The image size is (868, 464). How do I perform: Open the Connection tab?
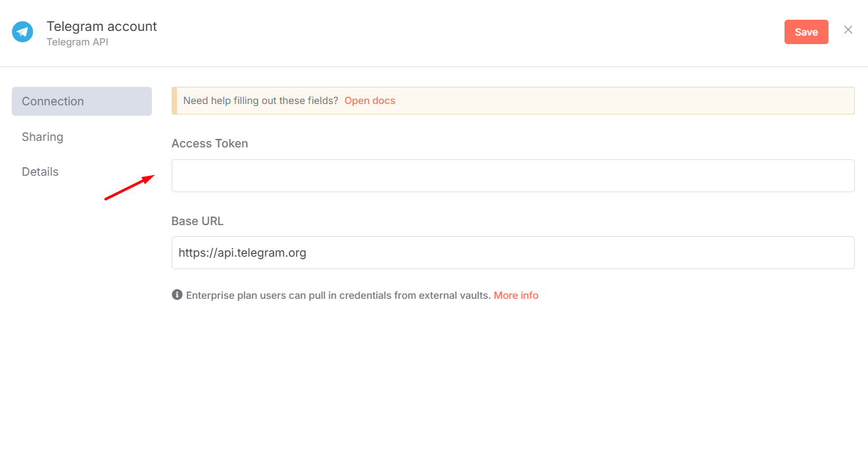pyautogui.click(x=82, y=101)
